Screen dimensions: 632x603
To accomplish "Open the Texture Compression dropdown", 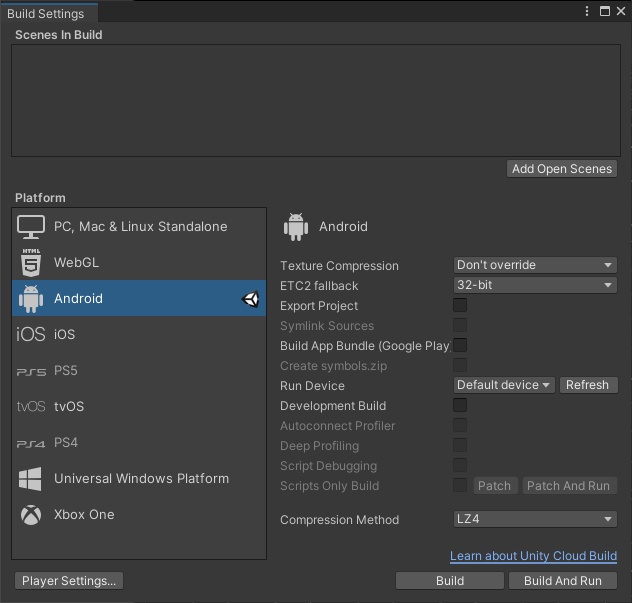I will point(535,265).
